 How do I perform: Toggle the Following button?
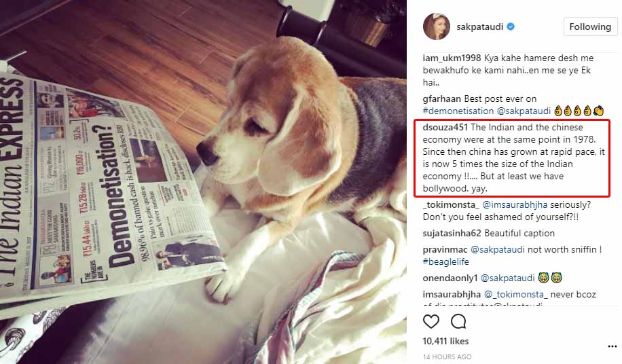point(590,26)
